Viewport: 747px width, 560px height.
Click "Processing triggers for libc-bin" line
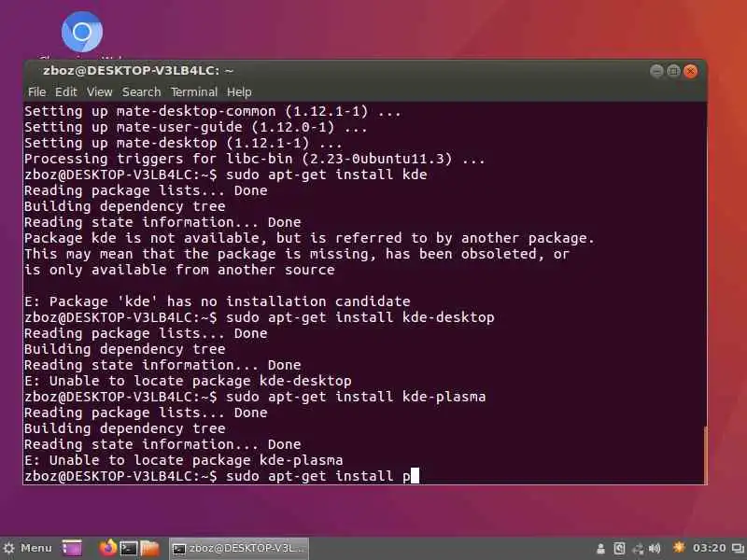tap(255, 159)
